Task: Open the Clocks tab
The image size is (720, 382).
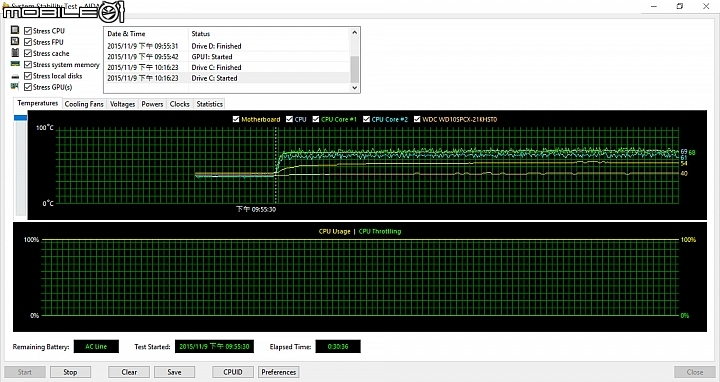Action: point(180,104)
